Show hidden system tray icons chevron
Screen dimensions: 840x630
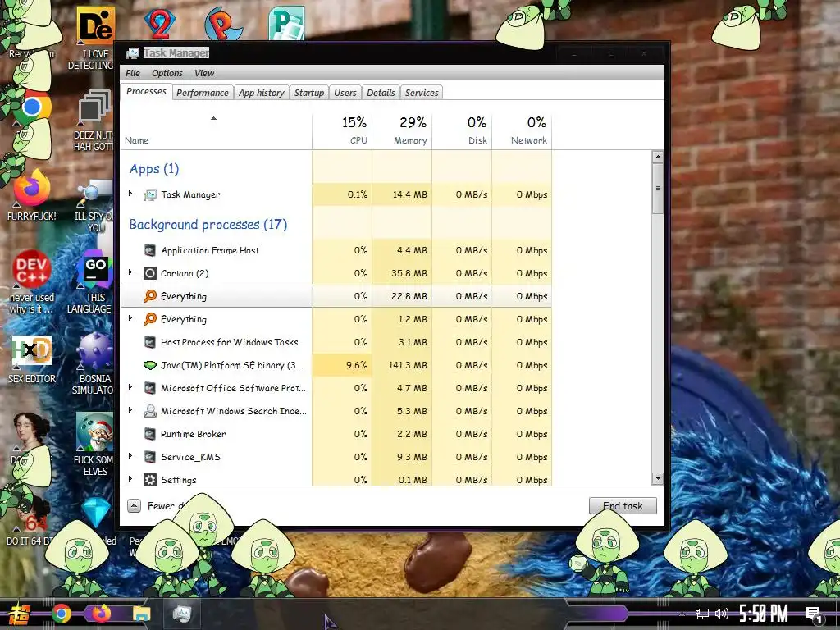coord(682,614)
